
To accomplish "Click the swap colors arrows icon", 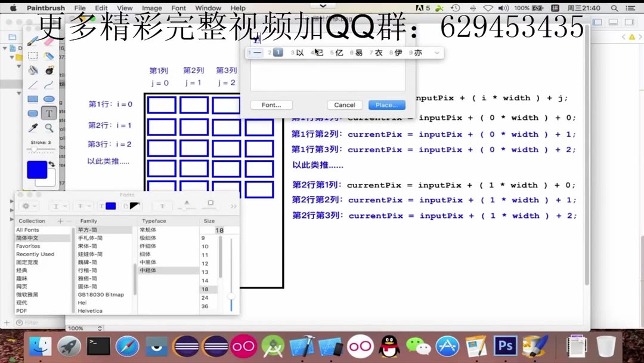I will [x=52, y=164].
